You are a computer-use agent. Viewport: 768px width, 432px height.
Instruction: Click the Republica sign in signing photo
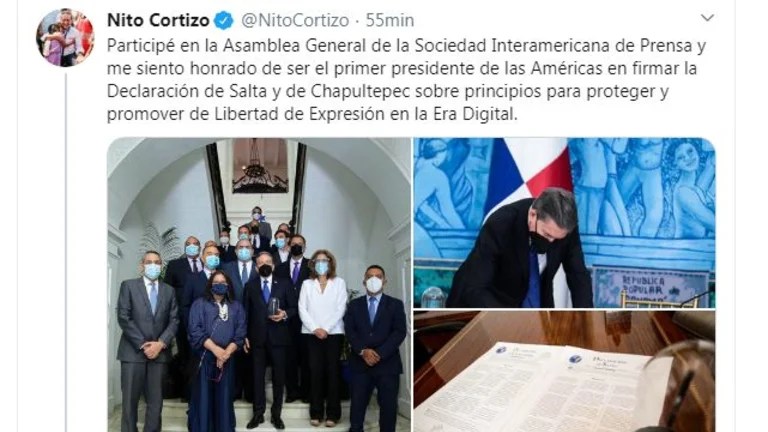(x=649, y=288)
